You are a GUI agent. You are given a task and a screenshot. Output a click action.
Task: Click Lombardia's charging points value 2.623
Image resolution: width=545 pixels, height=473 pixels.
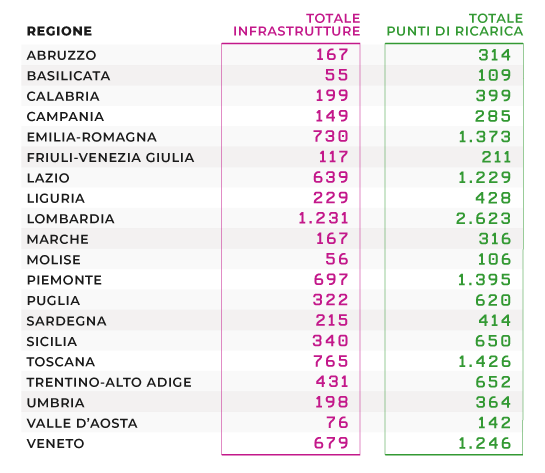pos(483,218)
